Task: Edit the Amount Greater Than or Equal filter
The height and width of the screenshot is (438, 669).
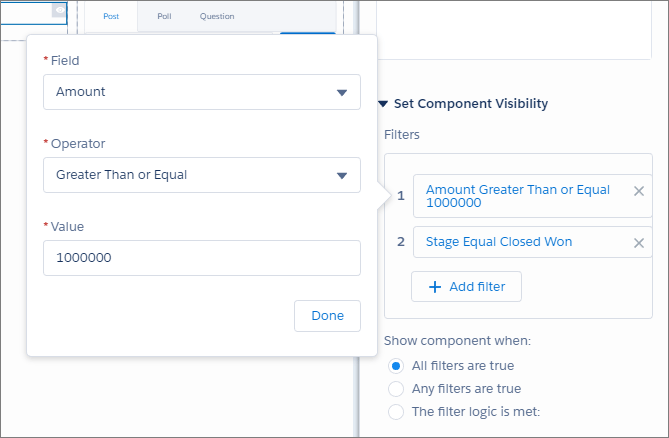Action: coord(518,196)
